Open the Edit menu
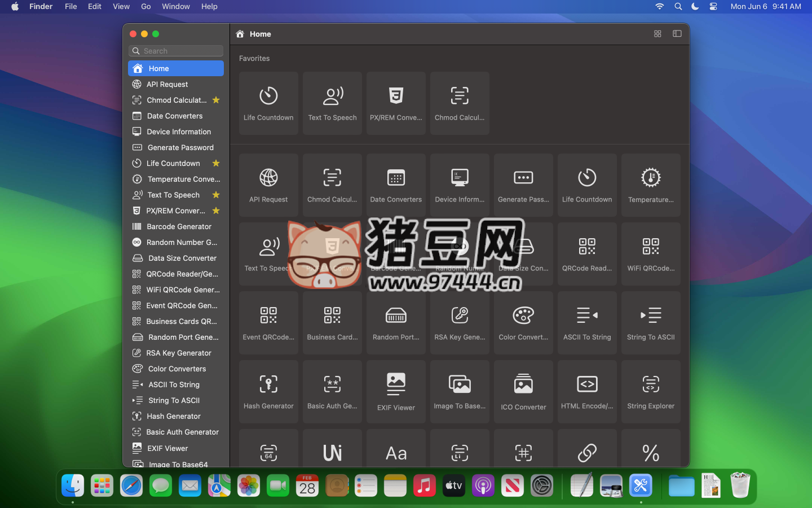 [x=95, y=6]
